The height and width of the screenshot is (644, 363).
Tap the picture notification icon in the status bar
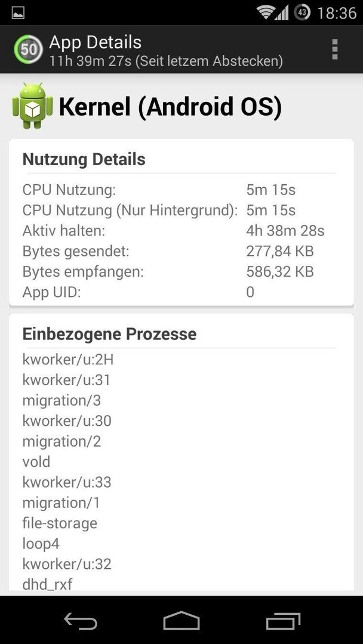point(18,13)
